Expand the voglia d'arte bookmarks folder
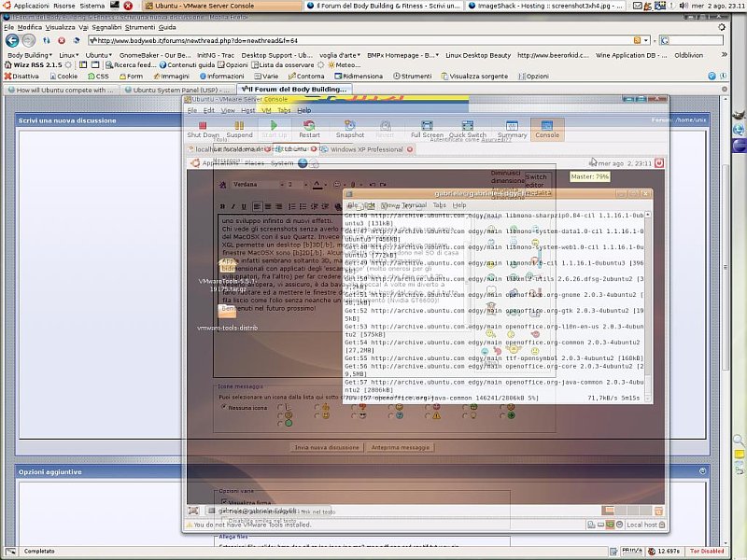Screen dimensions: 747x560 coord(340,55)
